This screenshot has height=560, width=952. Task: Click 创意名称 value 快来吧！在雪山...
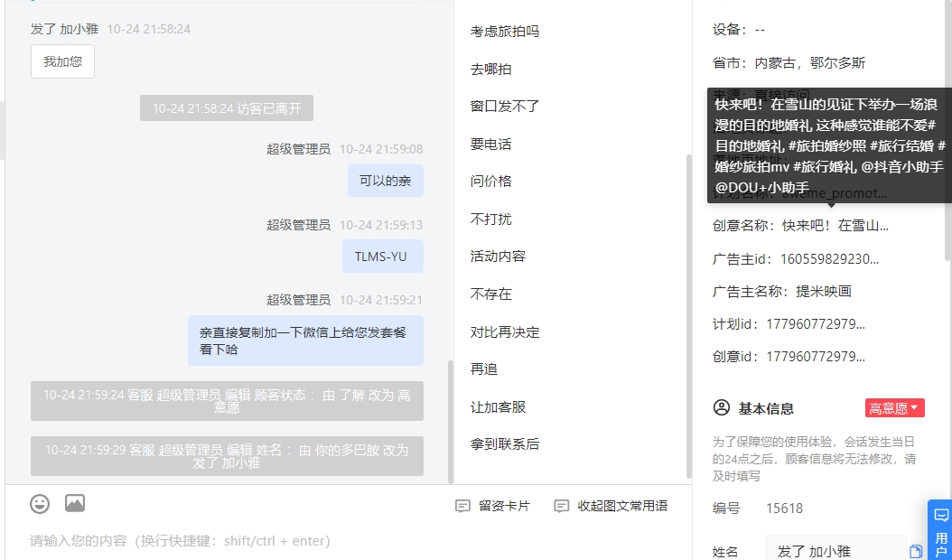click(835, 225)
